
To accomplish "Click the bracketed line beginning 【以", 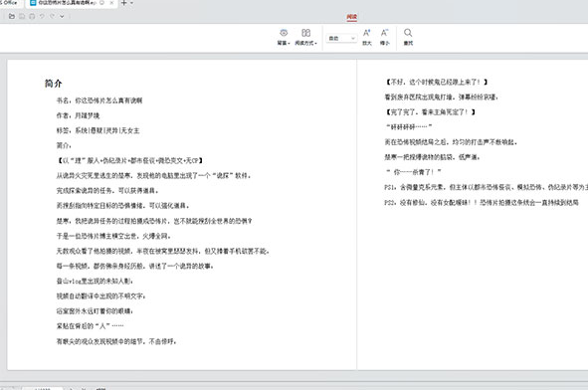I will click(x=130, y=160).
